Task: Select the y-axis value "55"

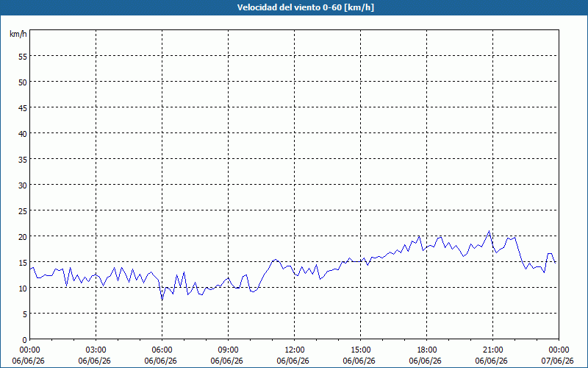Action: [x=23, y=57]
